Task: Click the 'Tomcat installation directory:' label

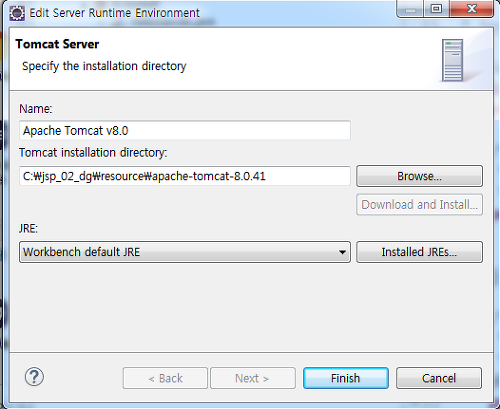Action: (x=93, y=153)
